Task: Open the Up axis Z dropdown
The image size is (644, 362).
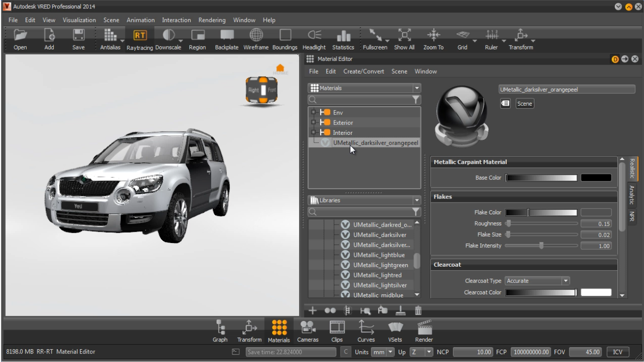Action: [421, 352]
